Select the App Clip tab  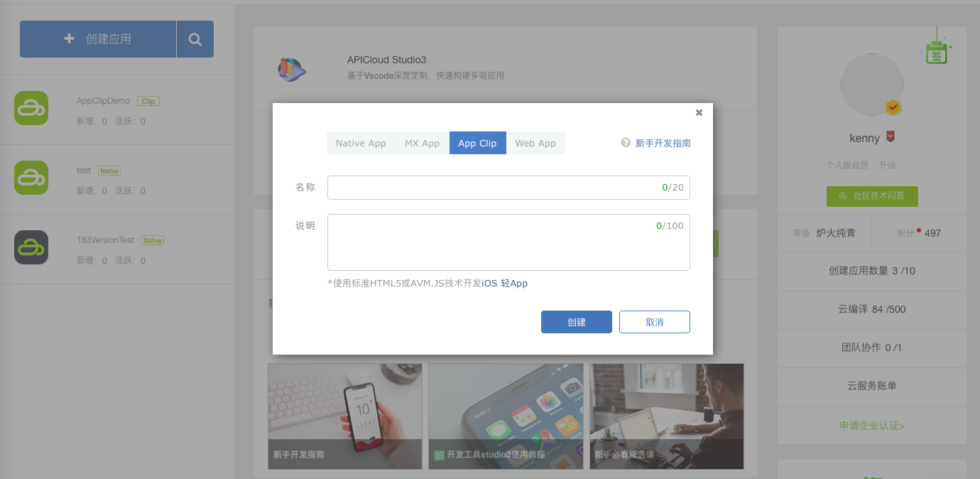coord(478,143)
